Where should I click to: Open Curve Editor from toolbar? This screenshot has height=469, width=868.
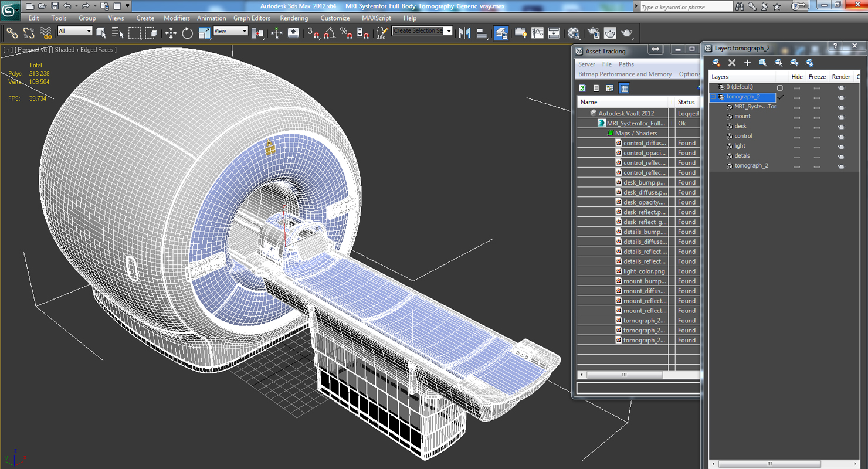537,33
